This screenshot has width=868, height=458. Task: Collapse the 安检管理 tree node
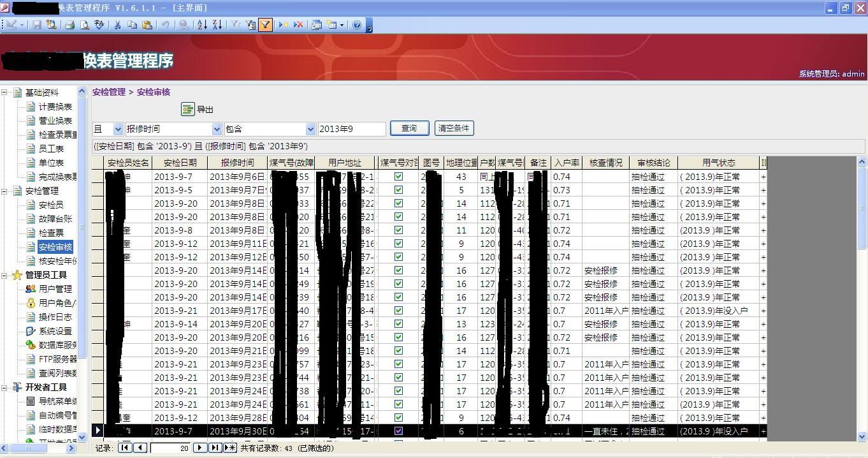[4, 191]
